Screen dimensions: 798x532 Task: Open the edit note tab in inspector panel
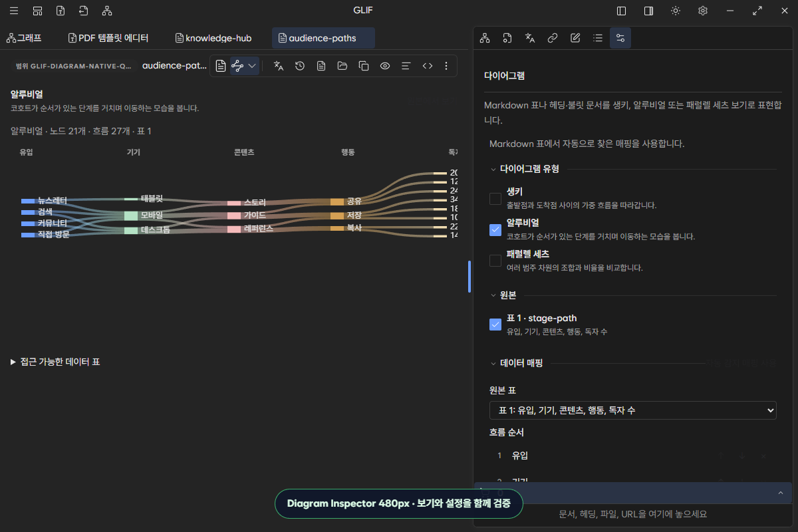575,38
